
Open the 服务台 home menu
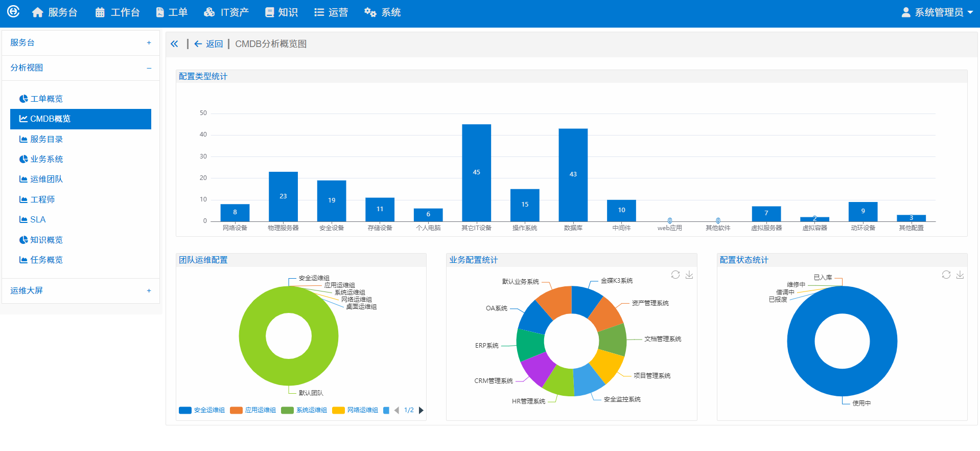[55, 12]
